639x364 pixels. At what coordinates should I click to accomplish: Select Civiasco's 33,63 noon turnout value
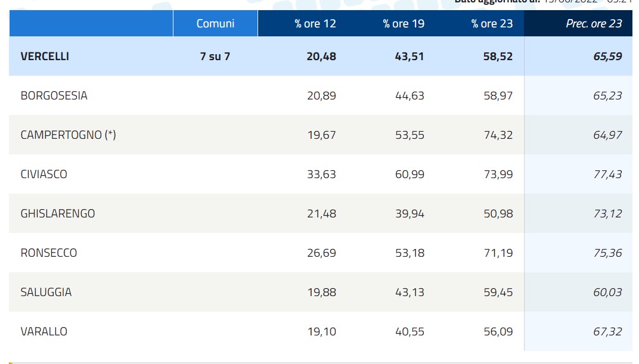[321, 175]
